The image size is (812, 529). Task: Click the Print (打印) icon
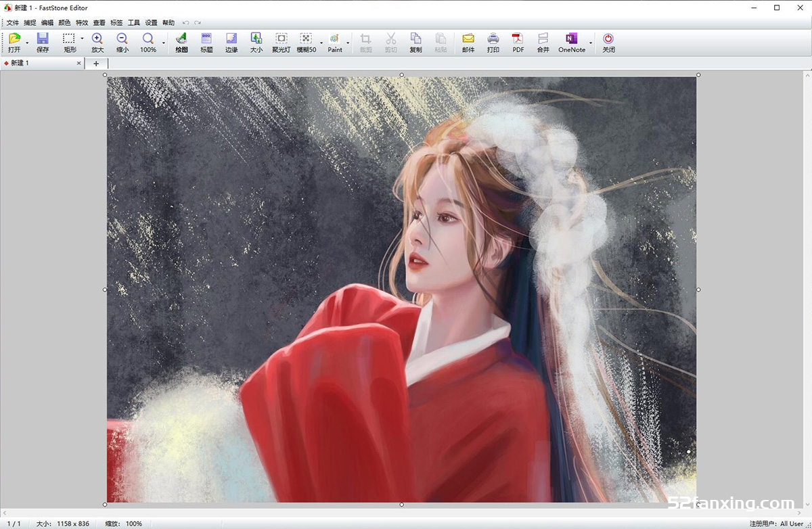tap(493, 42)
